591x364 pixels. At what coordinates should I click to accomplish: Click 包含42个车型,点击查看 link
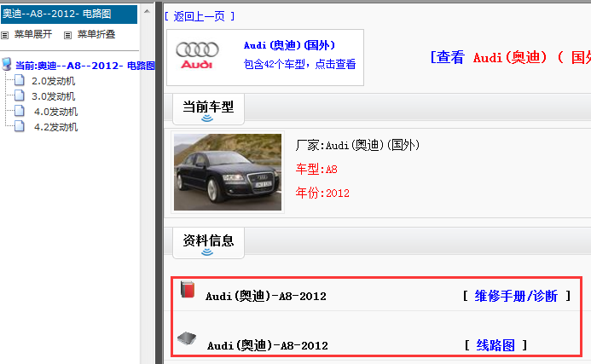pyautogui.click(x=299, y=64)
